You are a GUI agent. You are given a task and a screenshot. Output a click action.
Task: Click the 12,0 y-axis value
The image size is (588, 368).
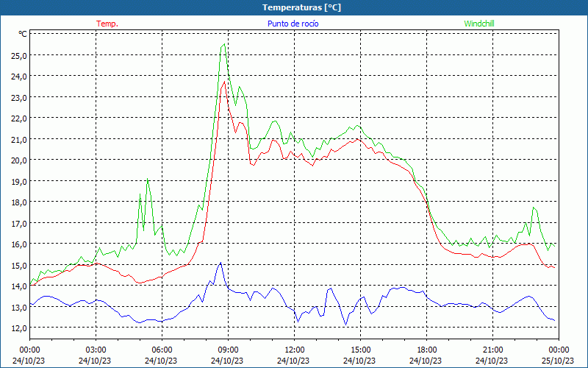(19, 328)
